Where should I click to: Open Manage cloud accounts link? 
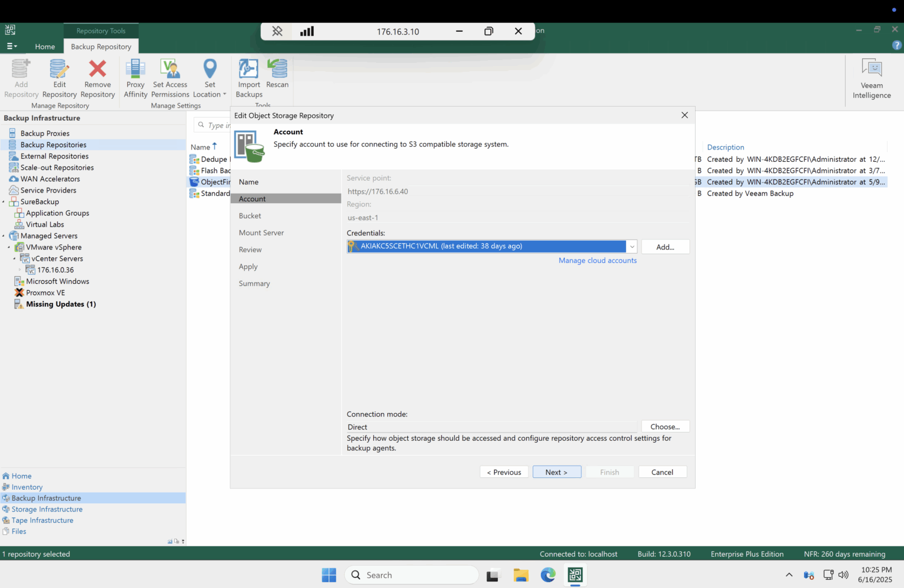click(x=597, y=261)
